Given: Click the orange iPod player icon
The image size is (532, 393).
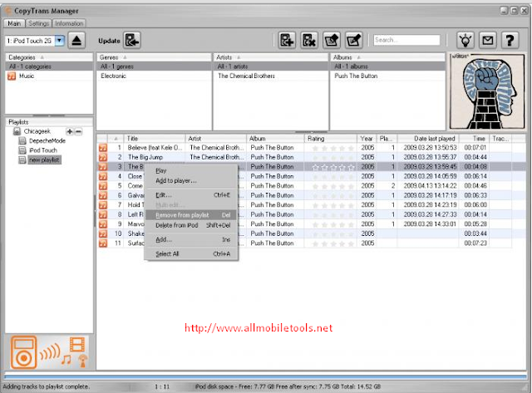Looking at the screenshot, I should [23, 352].
